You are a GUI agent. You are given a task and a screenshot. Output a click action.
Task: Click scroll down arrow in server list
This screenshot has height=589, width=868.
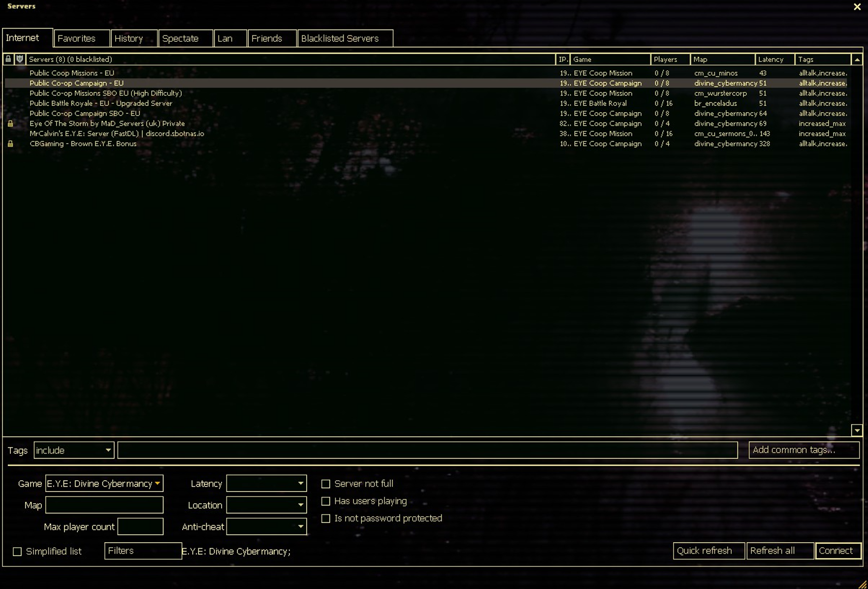click(x=857, y=431)
